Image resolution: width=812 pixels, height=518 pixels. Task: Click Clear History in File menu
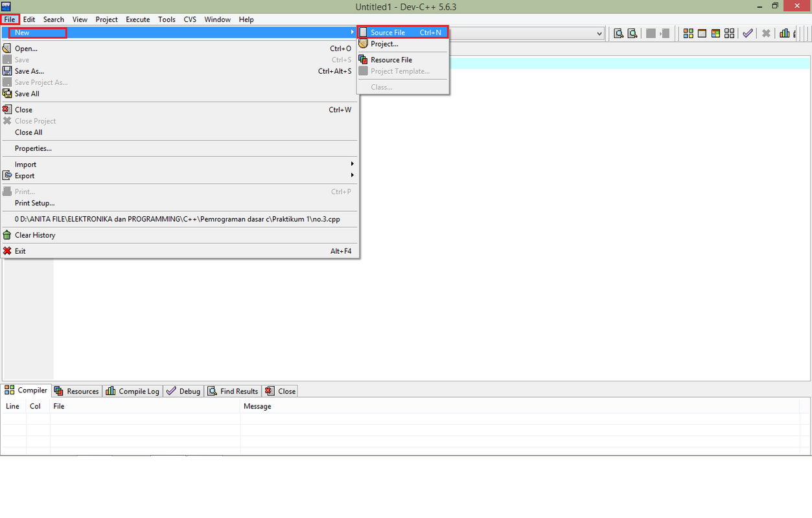coord(35,235)
